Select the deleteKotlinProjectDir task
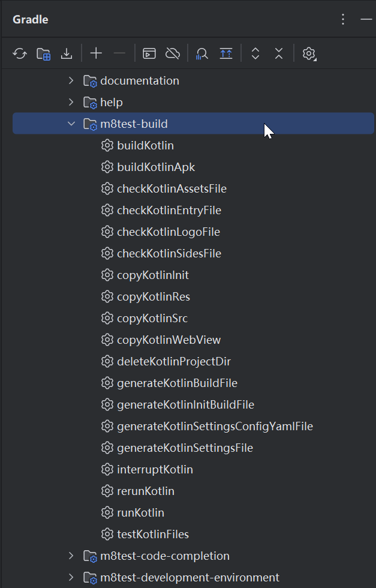Screen dimensions: 376x588 coord(174,361)
